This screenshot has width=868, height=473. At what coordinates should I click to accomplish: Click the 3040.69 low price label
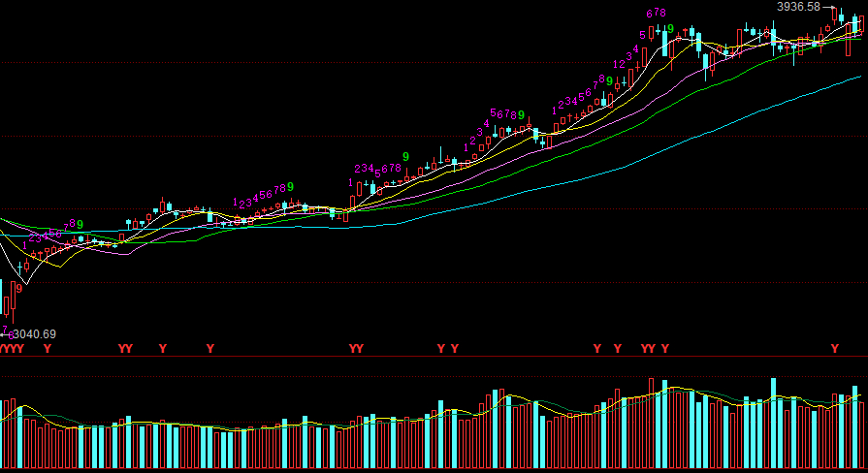point(35,334)
